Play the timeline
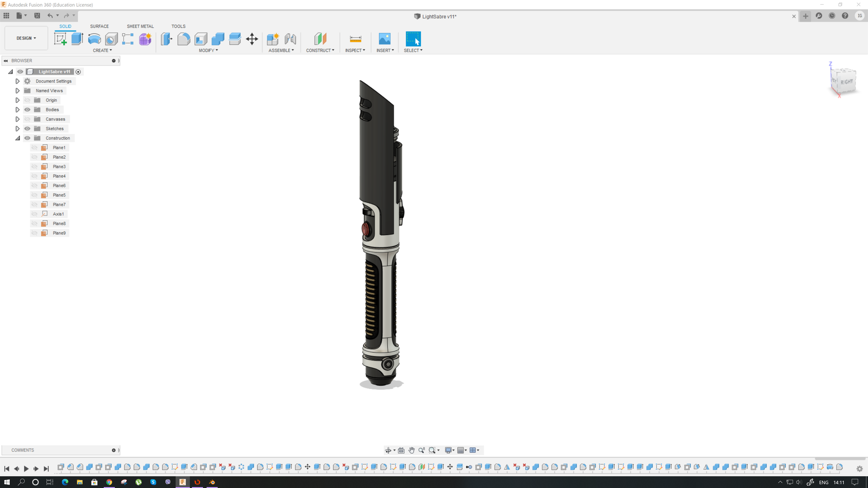The width and height of the screenshot is (868, 488). [x=26, y=469]
